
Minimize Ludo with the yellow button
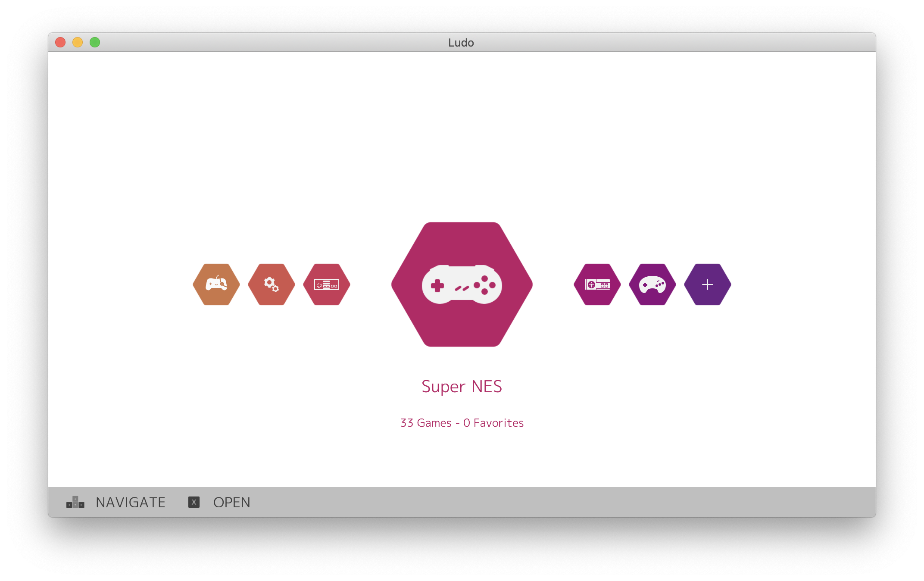point(78,42)
